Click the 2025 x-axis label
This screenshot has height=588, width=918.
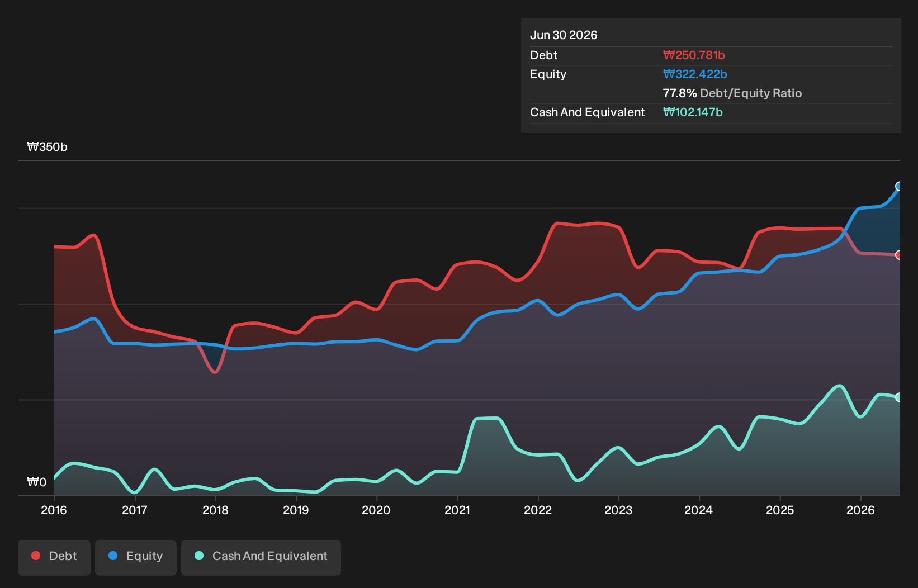tap(780, 510)
